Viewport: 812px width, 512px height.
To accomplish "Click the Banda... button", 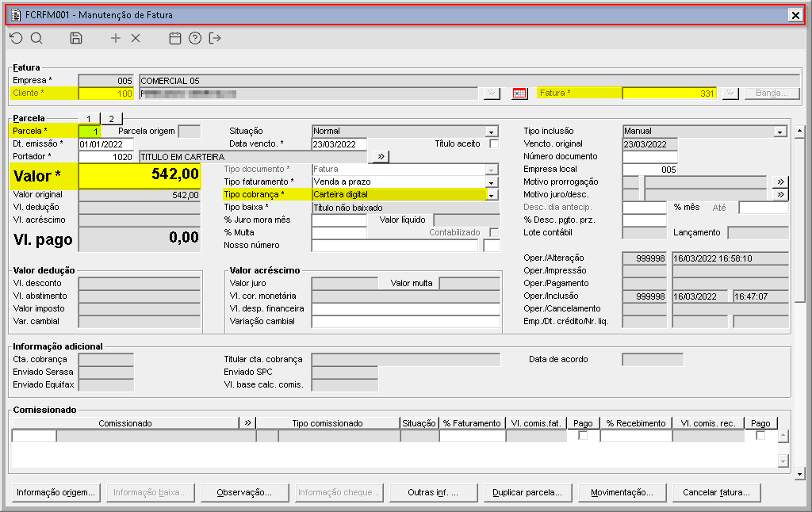I will [772, 94].
